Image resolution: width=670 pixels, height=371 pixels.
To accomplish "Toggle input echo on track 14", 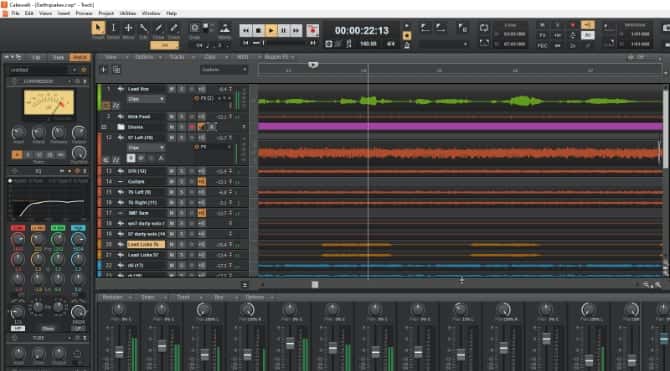I will pyautogui.click(x=202, y=182).
